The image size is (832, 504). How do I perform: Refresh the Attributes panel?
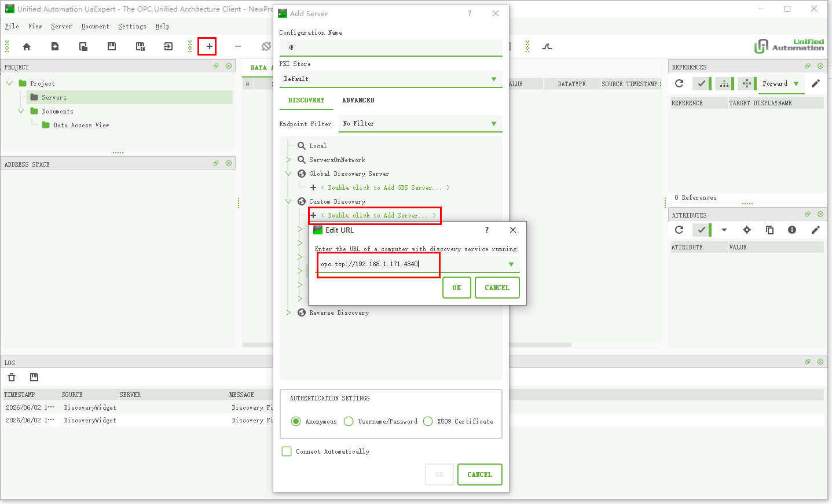679,230
